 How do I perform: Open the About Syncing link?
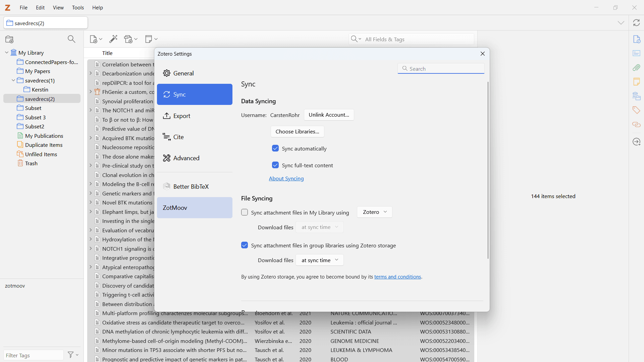pos(286,178)
